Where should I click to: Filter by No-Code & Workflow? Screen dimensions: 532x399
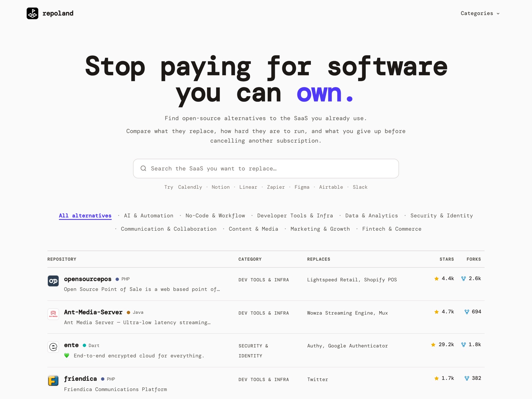[x=215, y=216]
